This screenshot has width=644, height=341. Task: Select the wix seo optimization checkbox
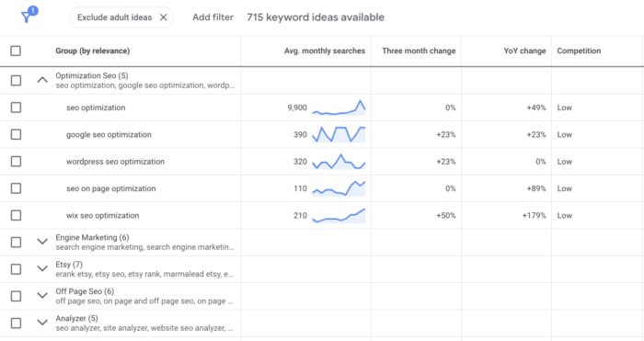(16, 215)
